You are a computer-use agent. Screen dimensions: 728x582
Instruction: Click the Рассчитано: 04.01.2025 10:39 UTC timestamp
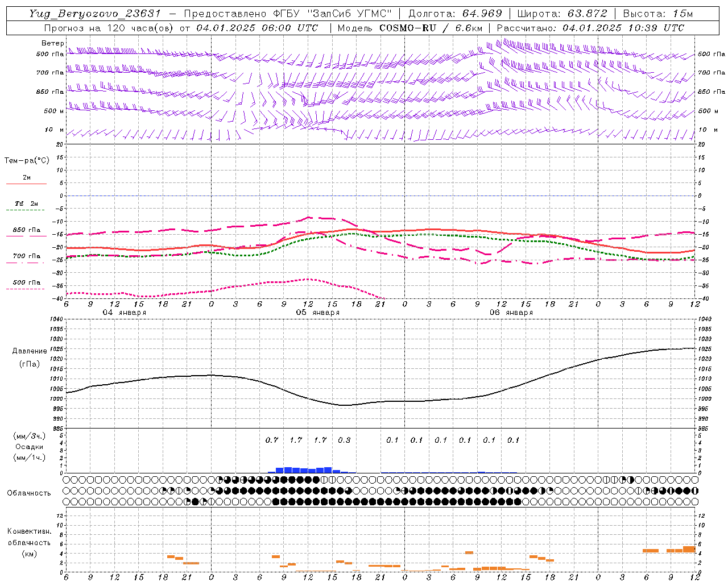click(590, 28)
